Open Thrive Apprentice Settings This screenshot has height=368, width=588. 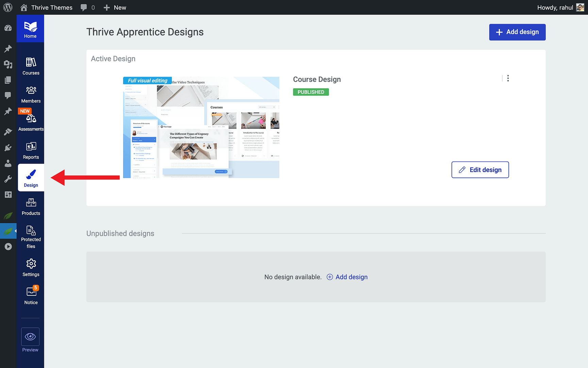pyautogui.click(x=31, y=267)
